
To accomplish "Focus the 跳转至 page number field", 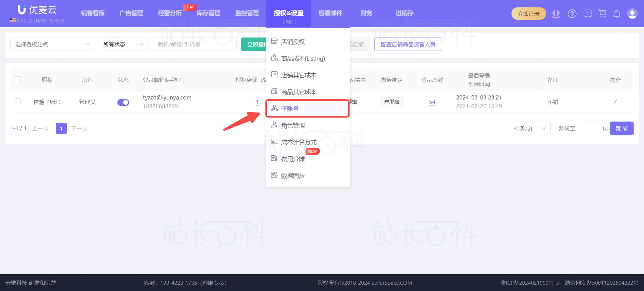I will 590,128.
